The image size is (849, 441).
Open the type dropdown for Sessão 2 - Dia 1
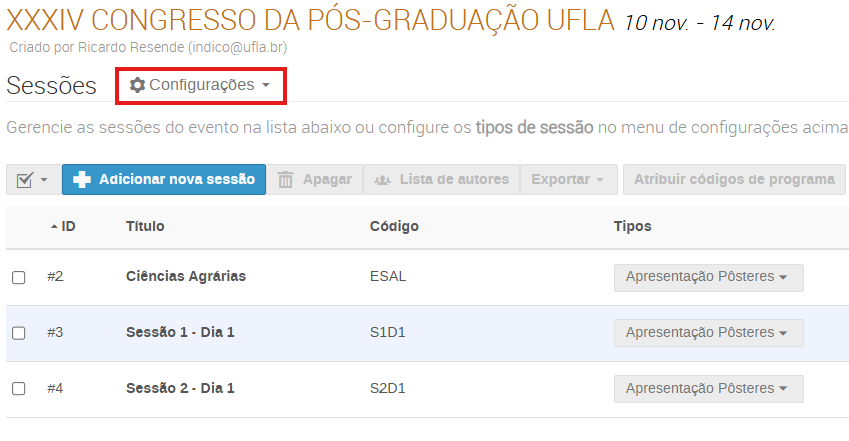(708, 388)
